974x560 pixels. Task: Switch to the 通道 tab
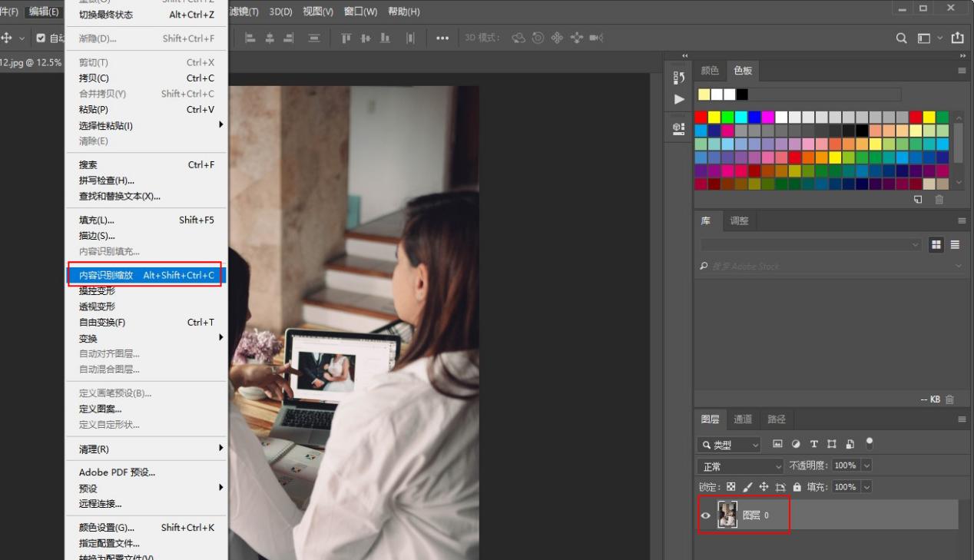pos(743,419)
